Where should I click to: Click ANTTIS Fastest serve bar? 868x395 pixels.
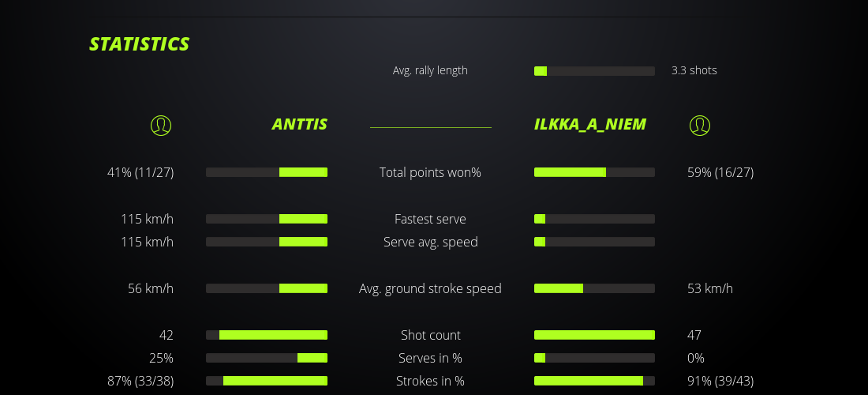point(267,219)
